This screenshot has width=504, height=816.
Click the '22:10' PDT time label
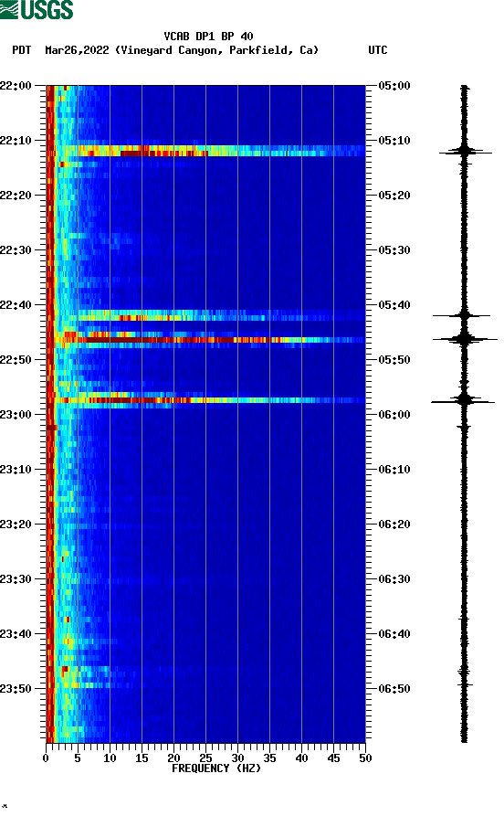[x=16, y=141]
